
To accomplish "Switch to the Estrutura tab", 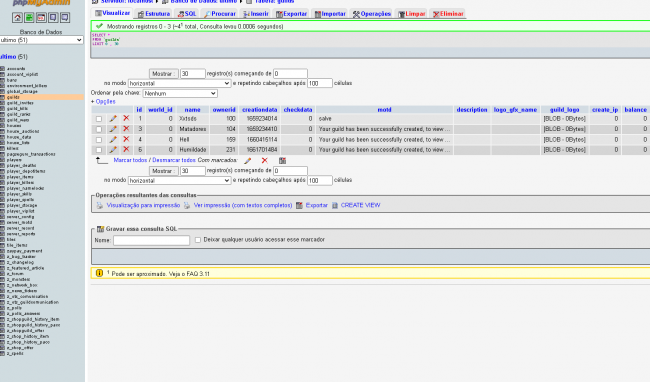I will coord(154,14).
